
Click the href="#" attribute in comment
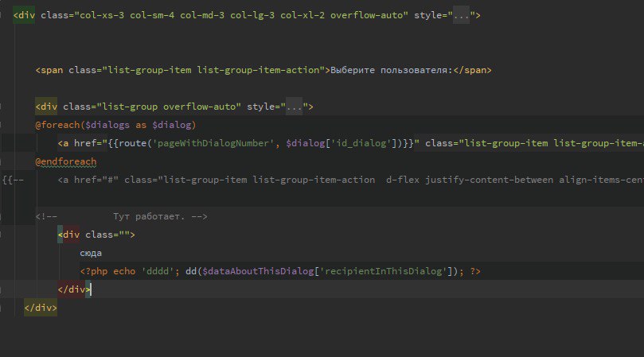pyautogui.click(x=96, y=180)
